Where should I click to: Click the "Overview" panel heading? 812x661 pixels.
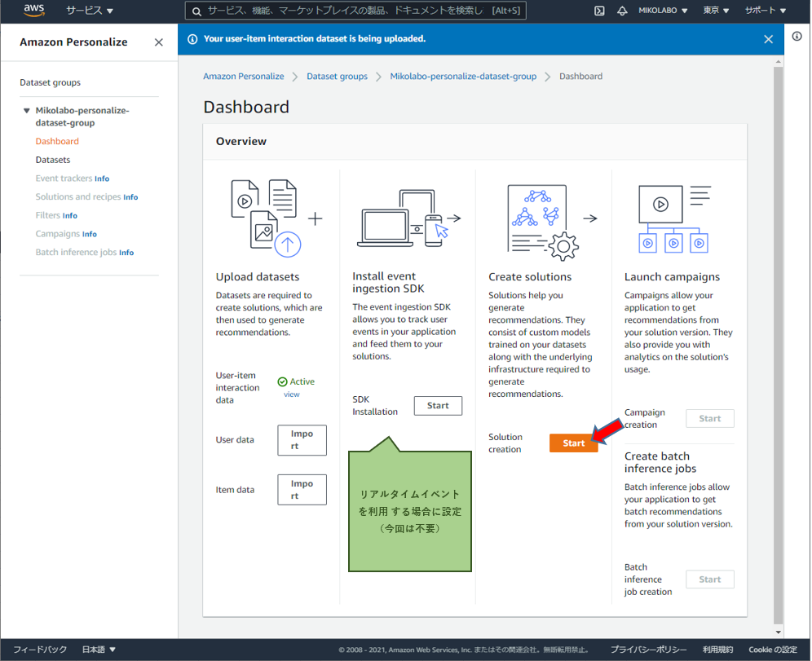(241, 142)
